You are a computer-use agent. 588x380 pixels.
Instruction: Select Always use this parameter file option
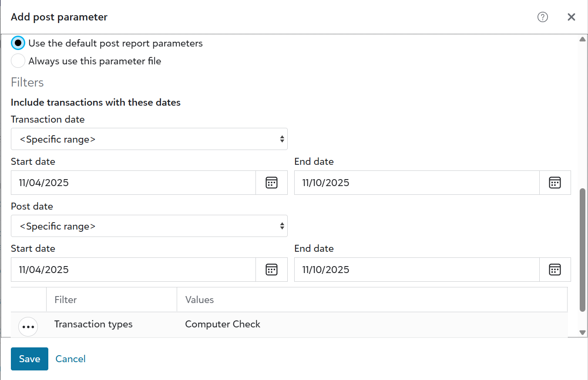18,61
